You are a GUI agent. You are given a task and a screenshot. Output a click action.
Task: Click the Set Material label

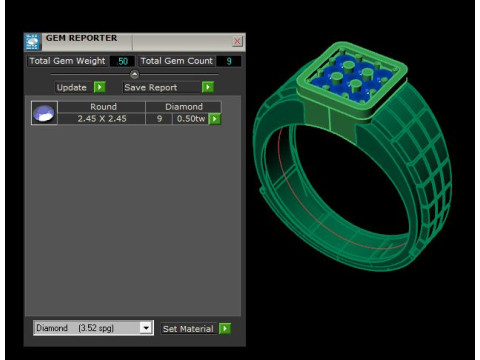coord(188,329)
